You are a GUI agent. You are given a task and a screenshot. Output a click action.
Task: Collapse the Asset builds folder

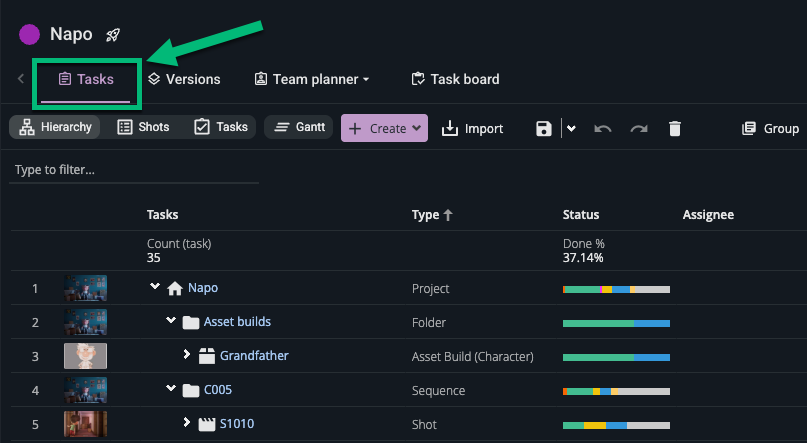[x=171, y=321]
